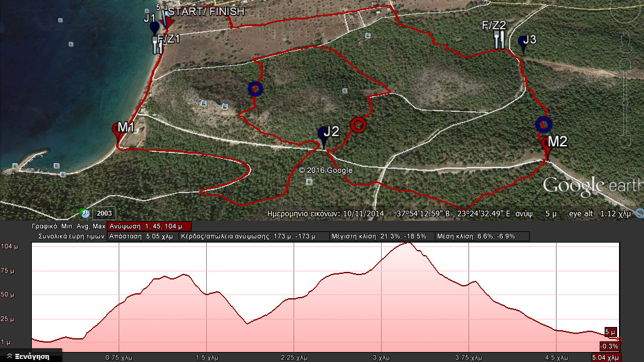Viewport: 644px width, 362px height.
Task: Click the Απόσταση distance summary box
Action: point(142,237)
